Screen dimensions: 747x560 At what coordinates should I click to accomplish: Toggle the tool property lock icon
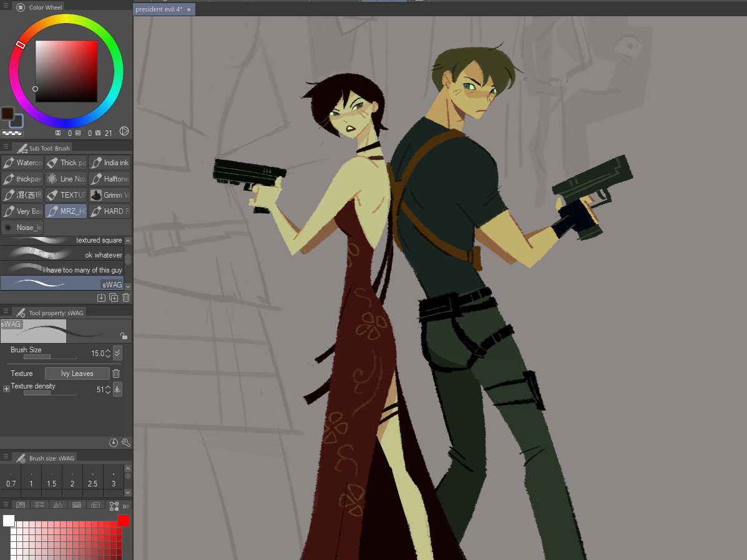click(124, 336)
